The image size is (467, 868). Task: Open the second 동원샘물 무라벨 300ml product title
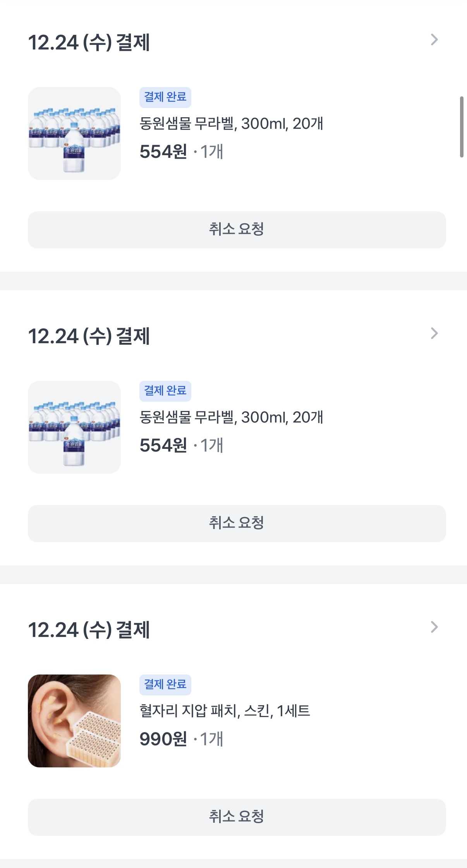click(231, 418)
